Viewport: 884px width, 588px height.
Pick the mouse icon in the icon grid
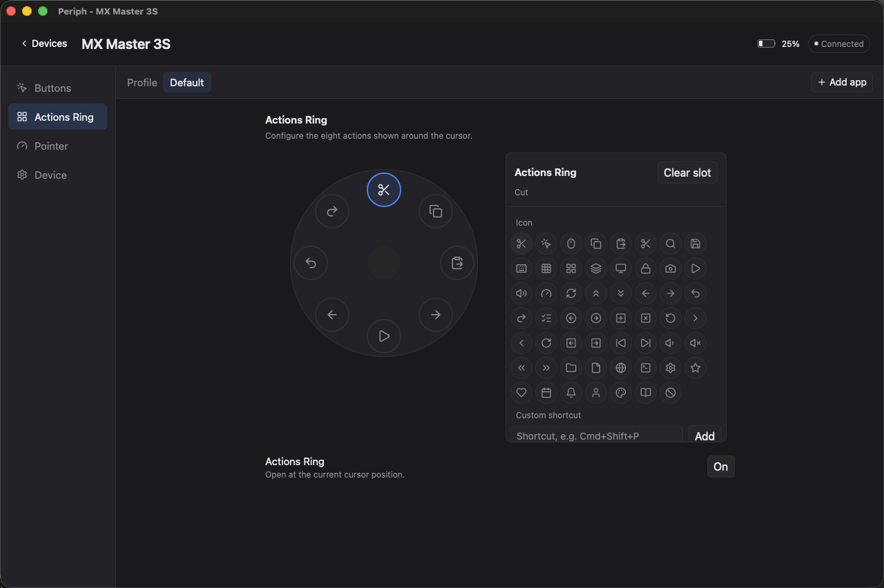coord(571,244)
